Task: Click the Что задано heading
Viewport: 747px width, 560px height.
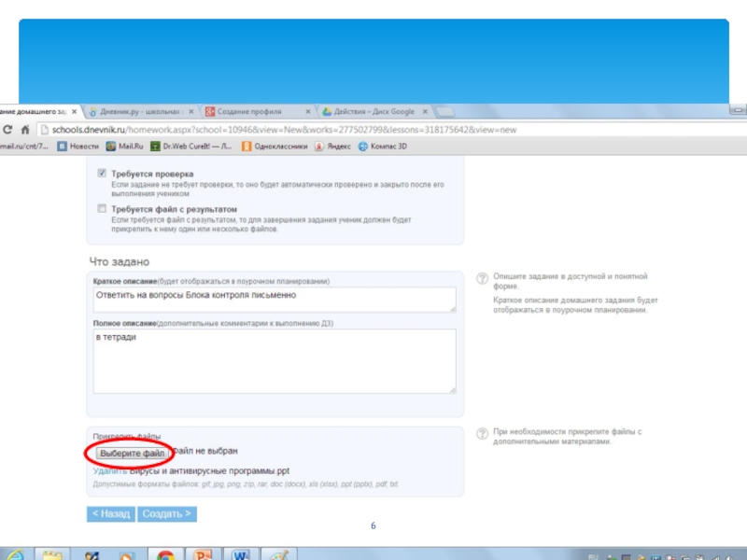Action: (120, 262)
